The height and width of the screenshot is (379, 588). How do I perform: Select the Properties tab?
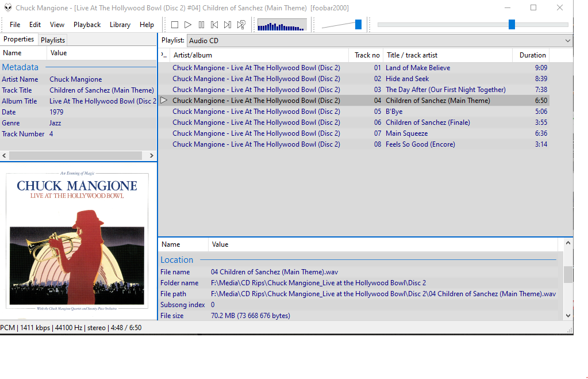coord(19,39)
